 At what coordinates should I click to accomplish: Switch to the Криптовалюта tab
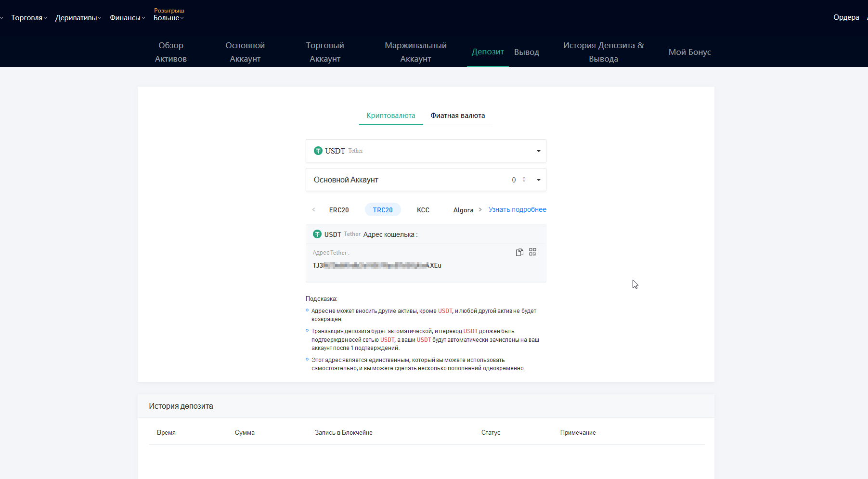tap(390, 116)
